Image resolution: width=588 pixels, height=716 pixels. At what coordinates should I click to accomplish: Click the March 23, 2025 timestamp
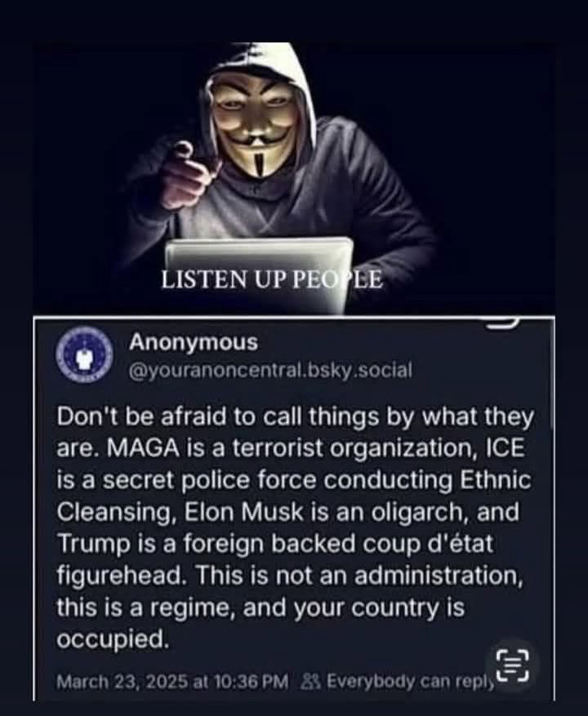172,682
